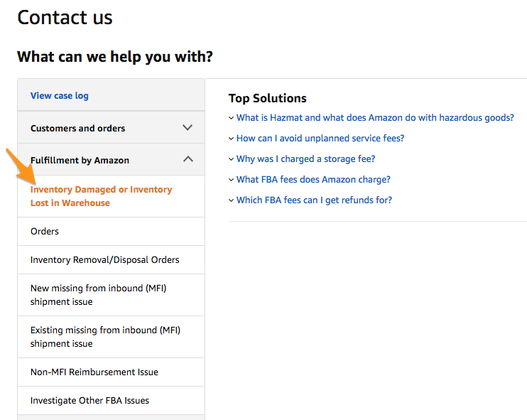Select Inventory Damaged or Inventory Lost in Warehouse
This screenshot has height=420, width=527.
(x=101, y=196)
